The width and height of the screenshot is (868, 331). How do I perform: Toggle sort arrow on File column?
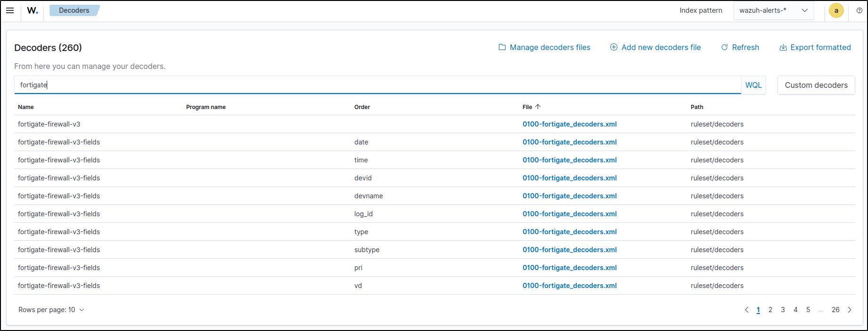[538, 107]
